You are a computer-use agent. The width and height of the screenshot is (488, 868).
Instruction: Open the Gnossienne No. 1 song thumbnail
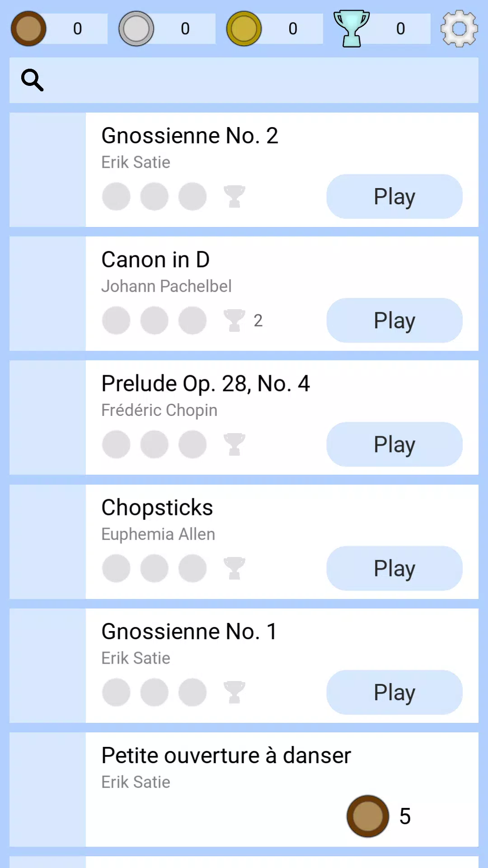(x=47, y=665)
